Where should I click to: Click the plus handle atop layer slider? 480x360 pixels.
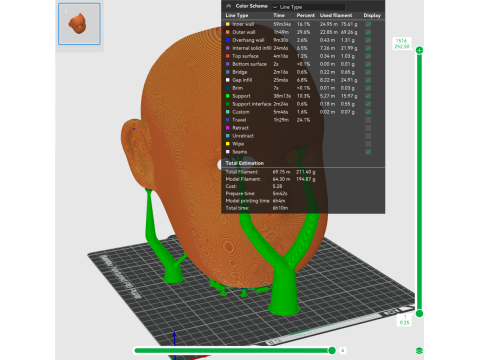419,50
